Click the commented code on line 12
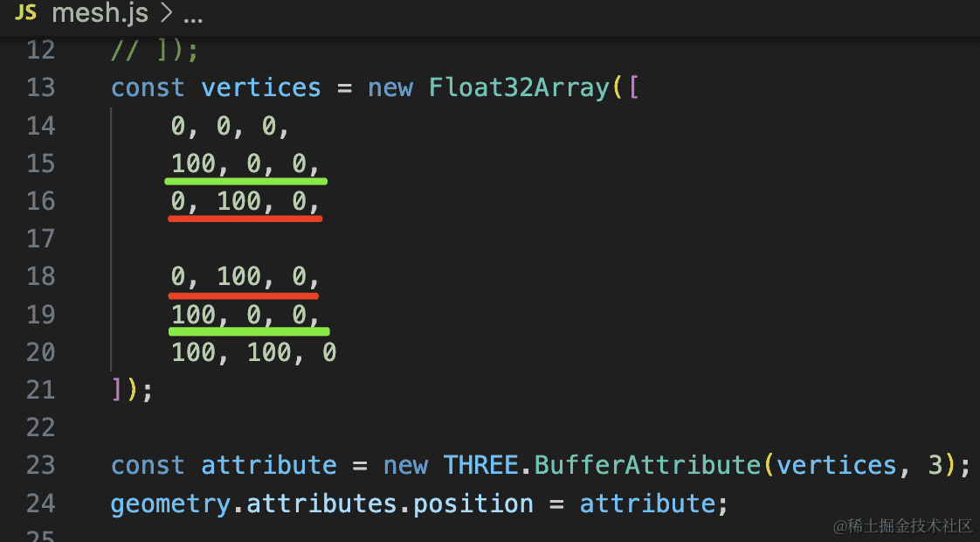The height and width of the screenshot is (542, 980). (155, 51)
